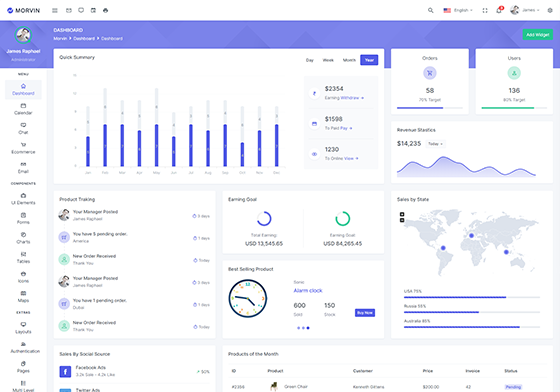The height and width of the screenshot is (392, 560).
Task: Click the Alarm clock product link
Action: coord(308,291)
